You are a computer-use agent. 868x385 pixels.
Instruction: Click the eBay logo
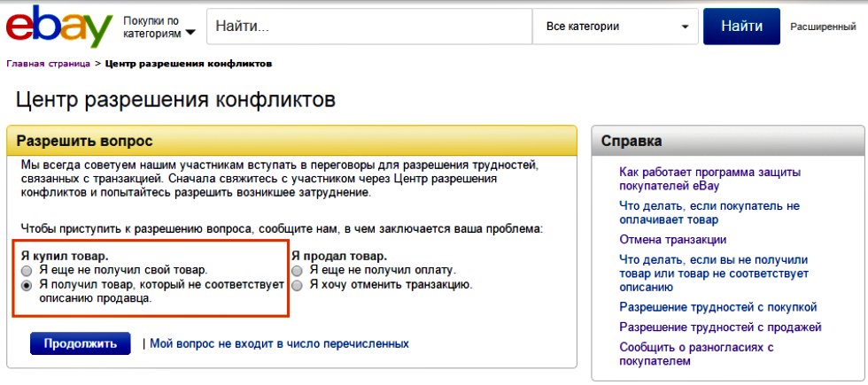pos(59,26)
